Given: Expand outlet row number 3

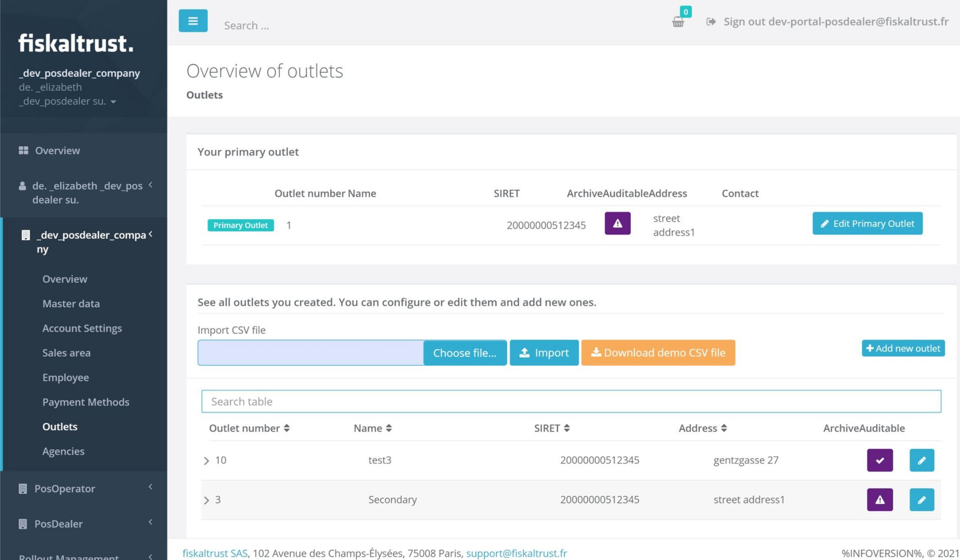Looking at the screenshot, I should point(206,500).
